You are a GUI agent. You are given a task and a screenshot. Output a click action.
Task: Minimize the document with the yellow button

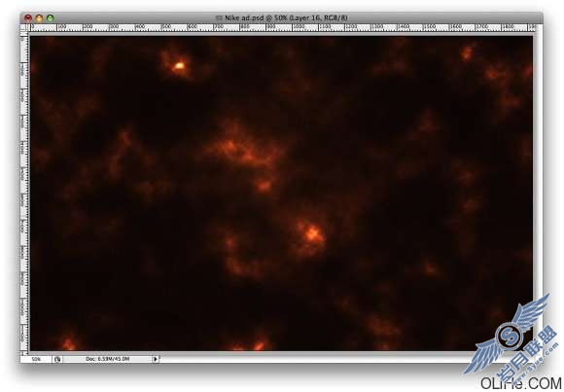39,18
